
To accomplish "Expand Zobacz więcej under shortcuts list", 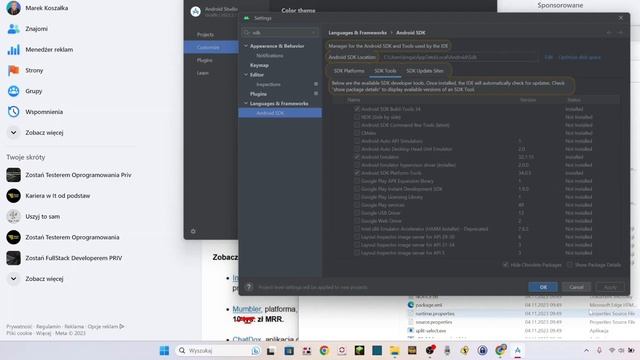I will point(36,279).
